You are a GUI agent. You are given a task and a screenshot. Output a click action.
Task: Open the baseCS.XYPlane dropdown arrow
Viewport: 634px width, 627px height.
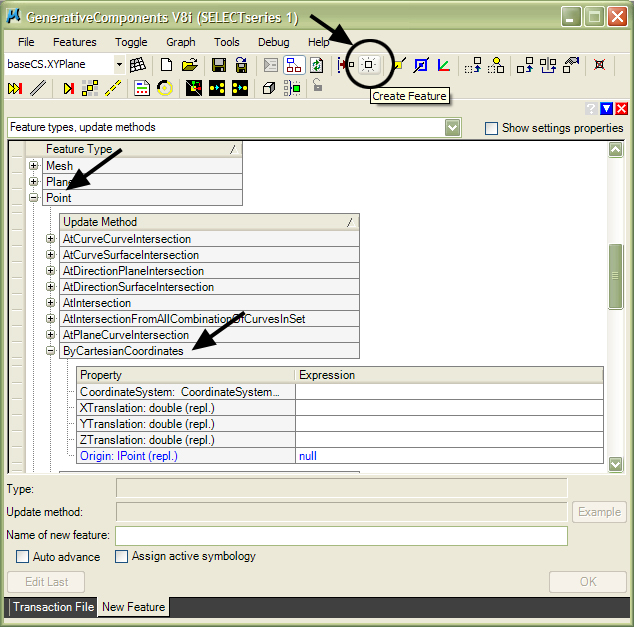click(x=119, y=65)
